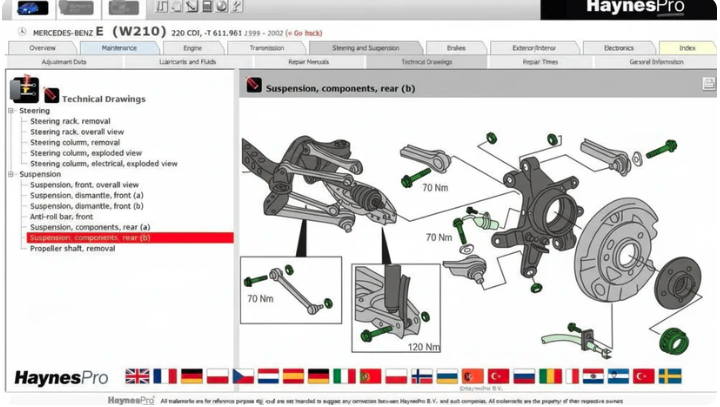Screen dimensions: 720x407
Task: Click the steering and suspension icon in left panel
Action: (x=24, y=89)
